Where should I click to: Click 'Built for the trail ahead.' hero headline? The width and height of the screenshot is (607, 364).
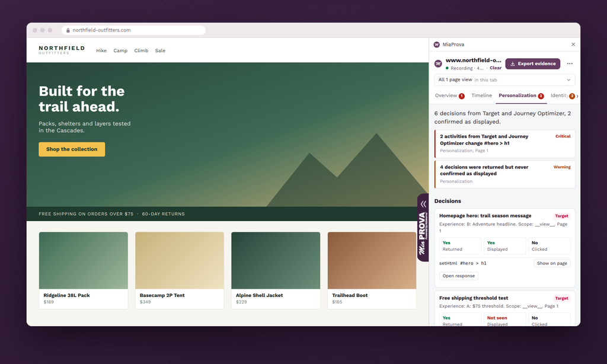(x=82, y=99)
